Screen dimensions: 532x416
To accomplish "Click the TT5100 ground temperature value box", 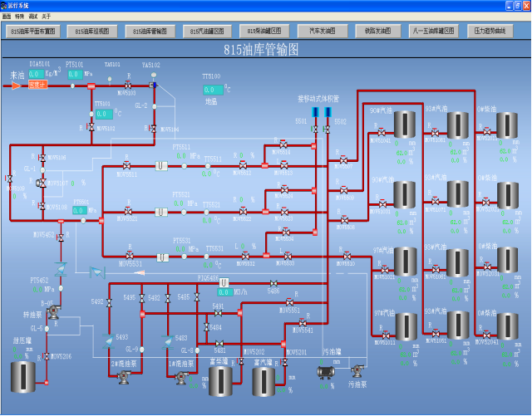I will click(x=214, y=88).
